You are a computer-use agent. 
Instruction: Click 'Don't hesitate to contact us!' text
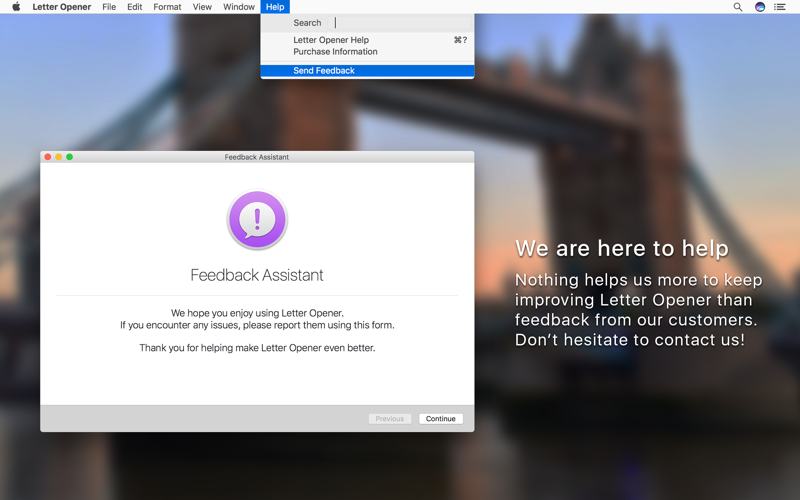point(630,340)
